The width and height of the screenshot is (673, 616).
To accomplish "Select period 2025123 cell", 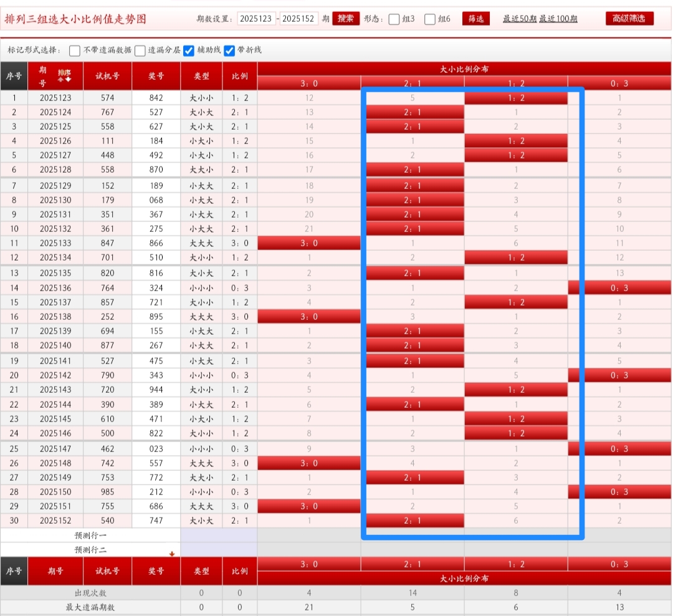I will tap(55, 98).
